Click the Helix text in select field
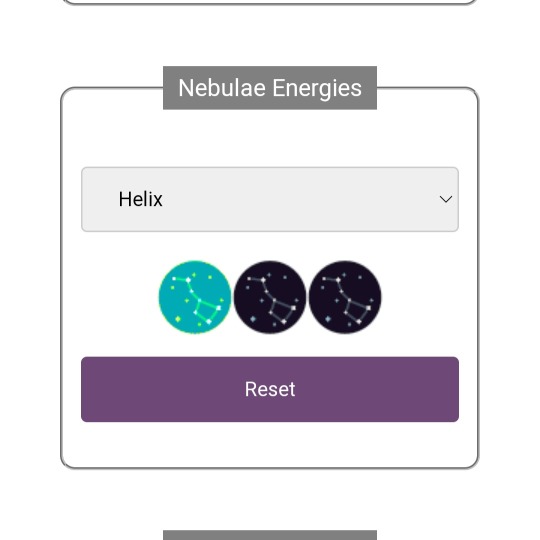The image size is (540, 540). 141,199
